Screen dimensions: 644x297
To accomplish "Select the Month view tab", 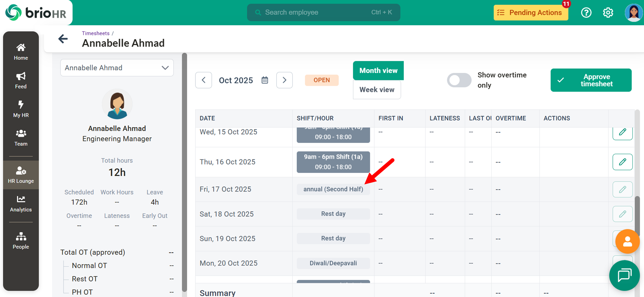I will pyautogui.click(x=378, y=71).
